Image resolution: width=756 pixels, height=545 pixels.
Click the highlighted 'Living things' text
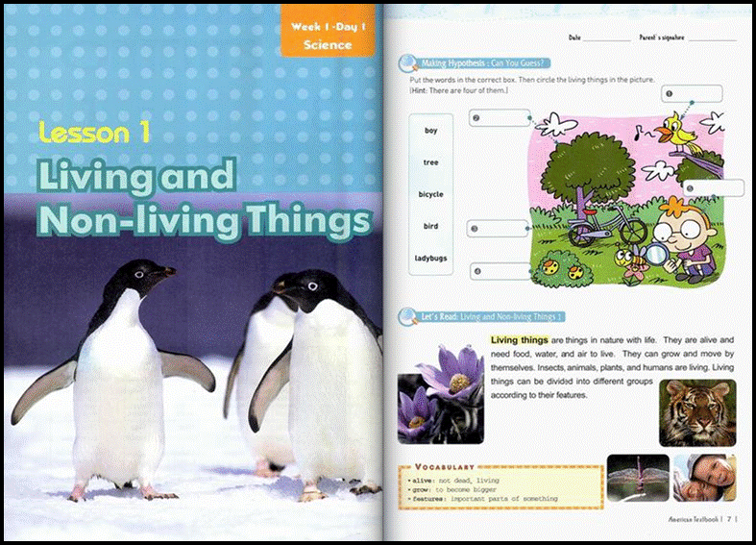tap(519, 340)
